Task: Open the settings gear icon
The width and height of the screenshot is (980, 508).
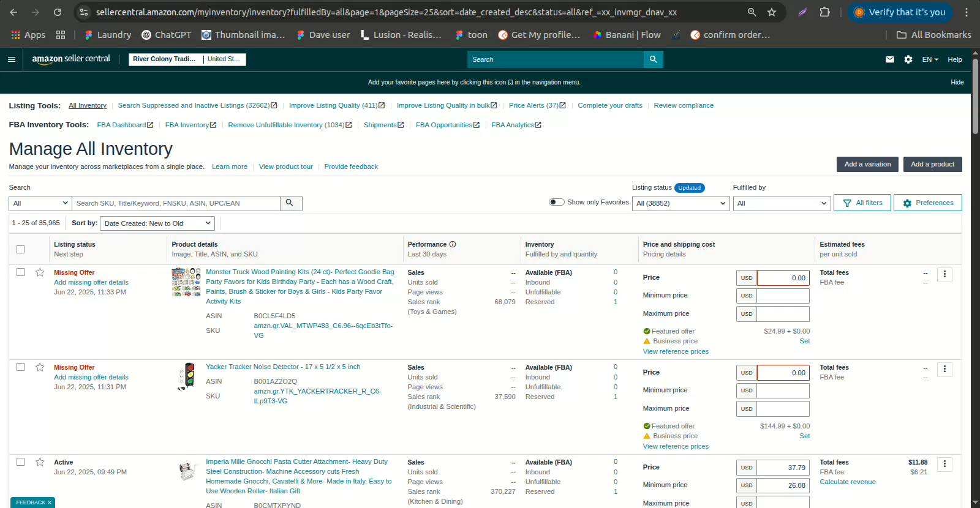Action: [x=908, y=59]
